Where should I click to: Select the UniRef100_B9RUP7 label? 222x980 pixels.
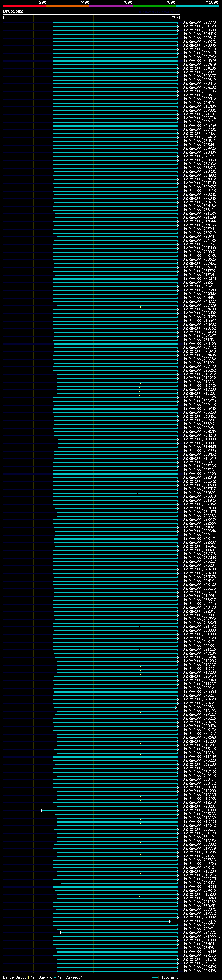pos(199,72)
